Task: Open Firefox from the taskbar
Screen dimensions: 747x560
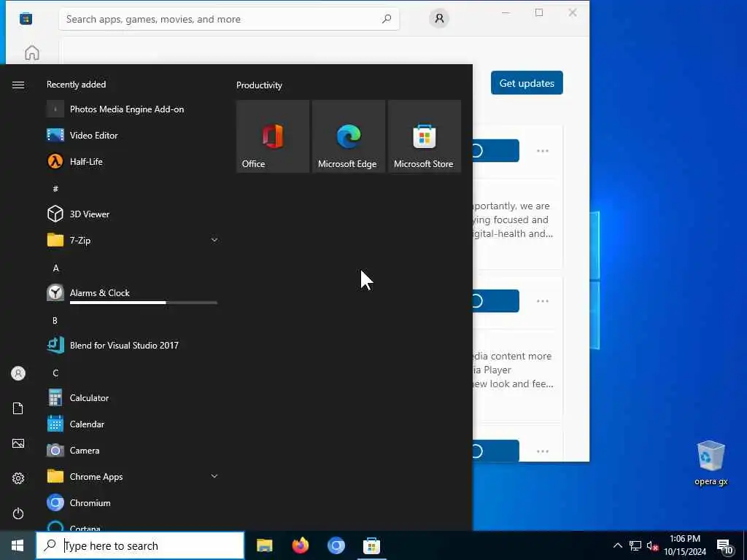Action: pyautogui.click(x=300, y=545)
